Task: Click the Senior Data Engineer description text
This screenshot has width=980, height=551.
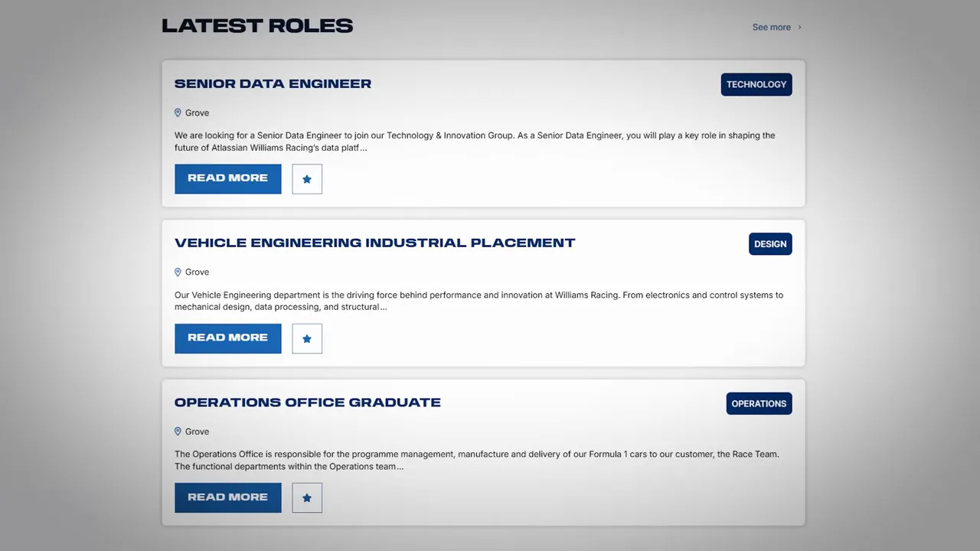Action: (475, 142)
